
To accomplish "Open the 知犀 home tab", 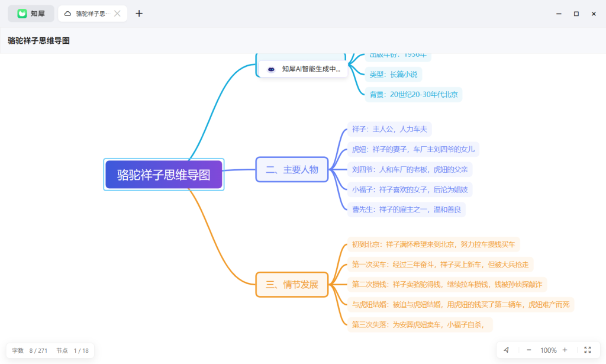I will (x=31, y=14).
